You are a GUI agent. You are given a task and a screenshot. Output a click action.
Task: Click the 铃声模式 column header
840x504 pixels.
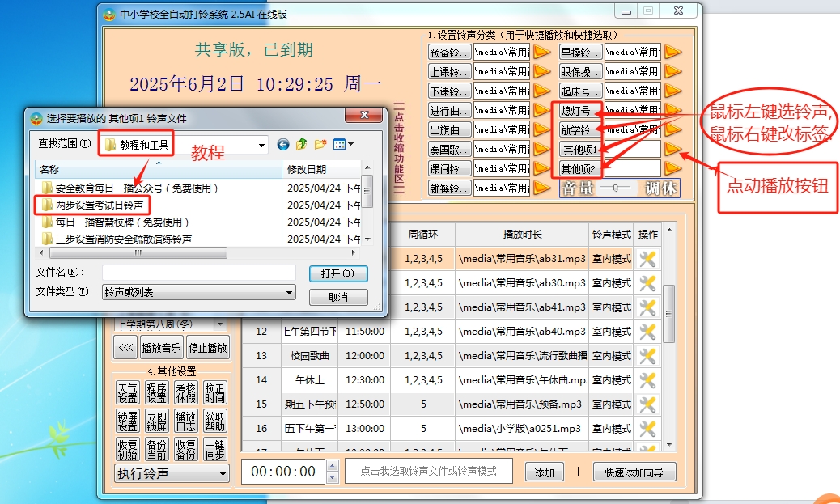click(611, 235)
